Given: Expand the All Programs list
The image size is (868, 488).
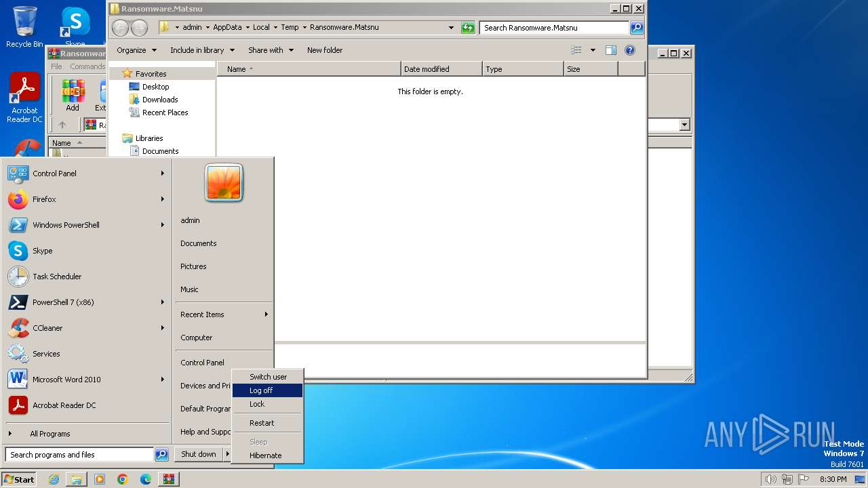Looking at the screenshot, I should pos(50,434).
